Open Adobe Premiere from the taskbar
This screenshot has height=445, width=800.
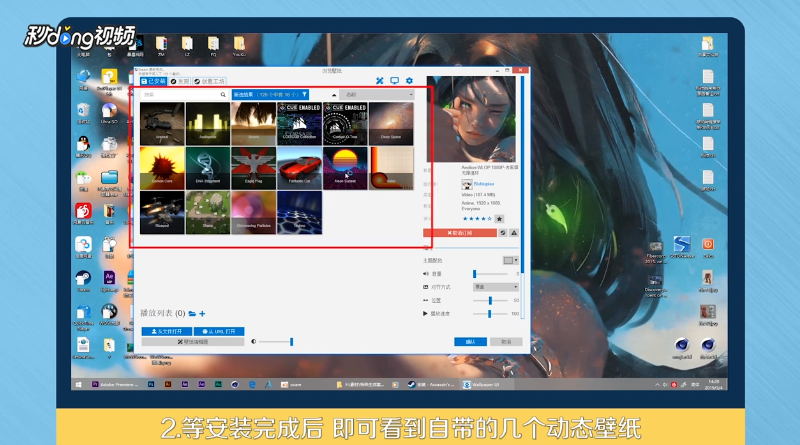(x=115, y=384)
